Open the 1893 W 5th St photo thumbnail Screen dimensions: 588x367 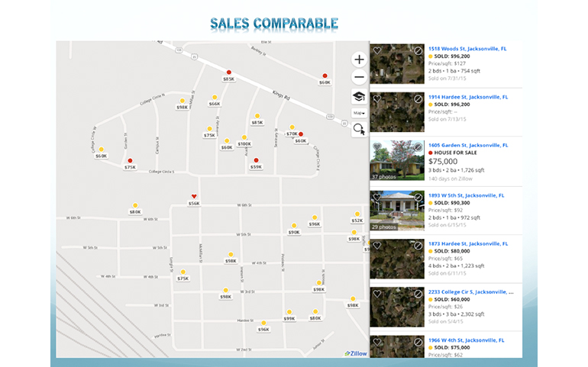pyautogui.click(x=397, y=209)
